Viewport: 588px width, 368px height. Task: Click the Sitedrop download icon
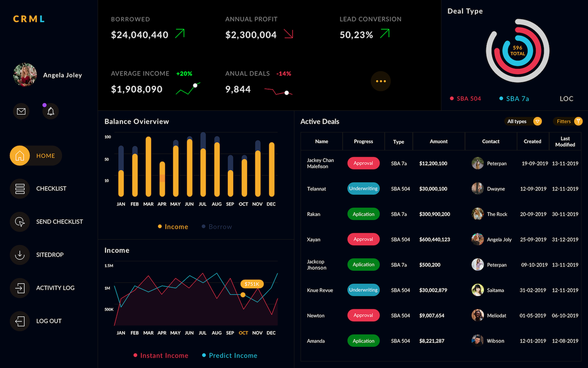(20, 255)
